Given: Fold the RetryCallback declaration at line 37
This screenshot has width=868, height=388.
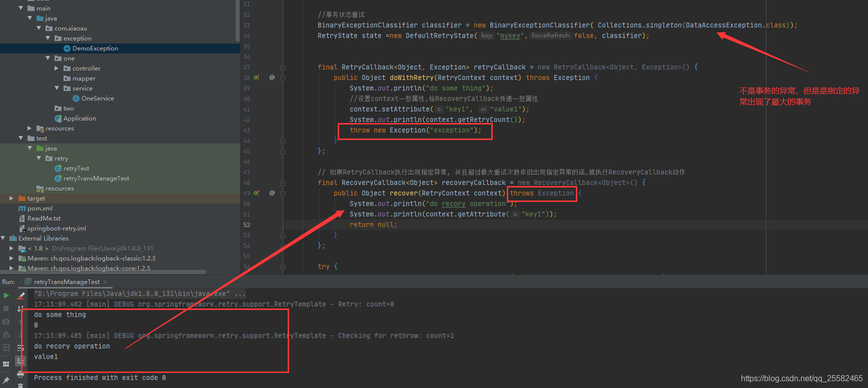Looking at the screenshot, I should click(283, 67).
